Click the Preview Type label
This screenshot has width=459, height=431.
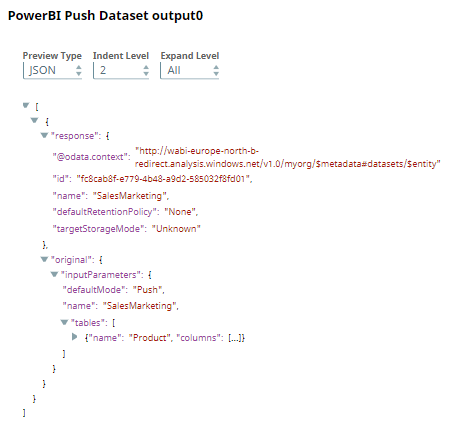click(52, 56)
